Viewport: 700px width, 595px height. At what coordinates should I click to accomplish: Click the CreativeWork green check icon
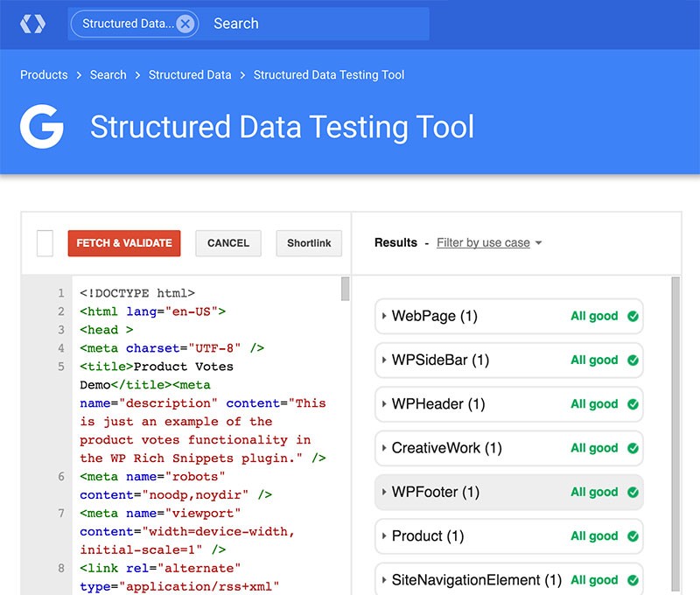(x=633, y=448)
